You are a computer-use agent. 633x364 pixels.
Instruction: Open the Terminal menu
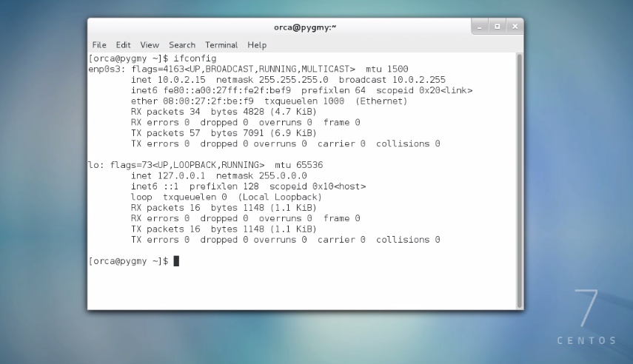click(221, 45)
